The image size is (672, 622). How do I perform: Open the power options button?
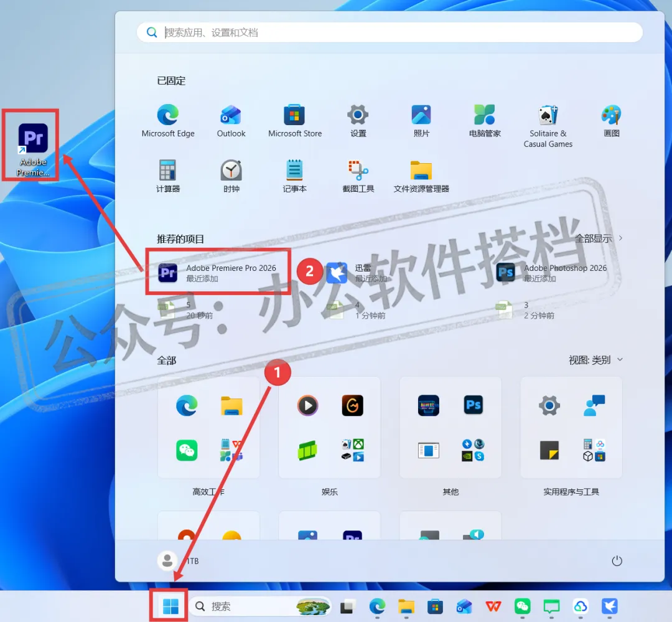617,560
